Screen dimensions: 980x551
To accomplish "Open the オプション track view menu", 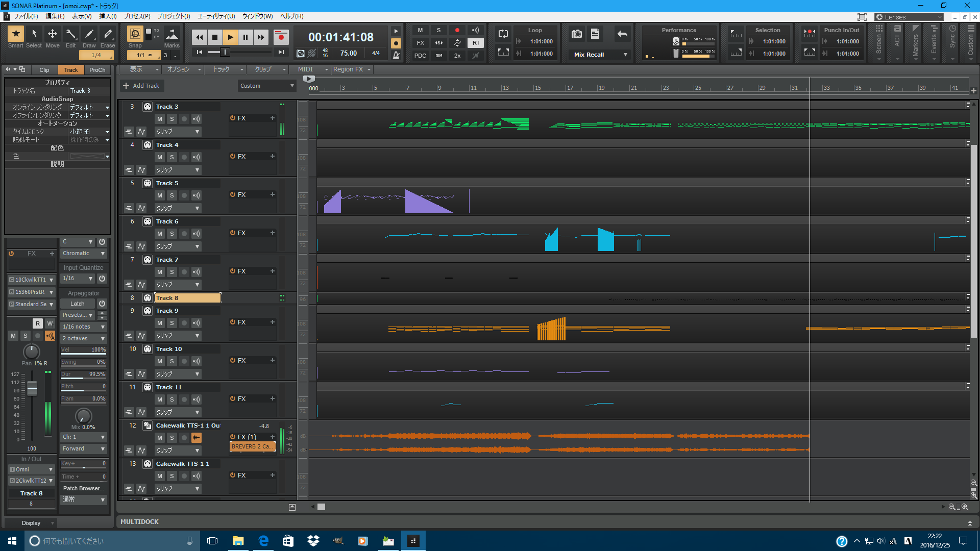I will click(x=183, y=69).
